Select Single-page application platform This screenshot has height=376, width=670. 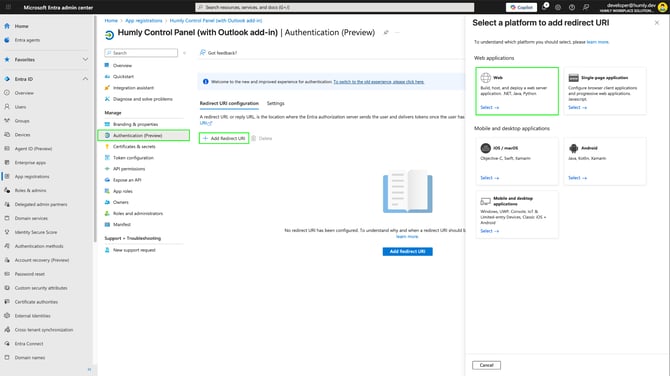pos(605,91)
